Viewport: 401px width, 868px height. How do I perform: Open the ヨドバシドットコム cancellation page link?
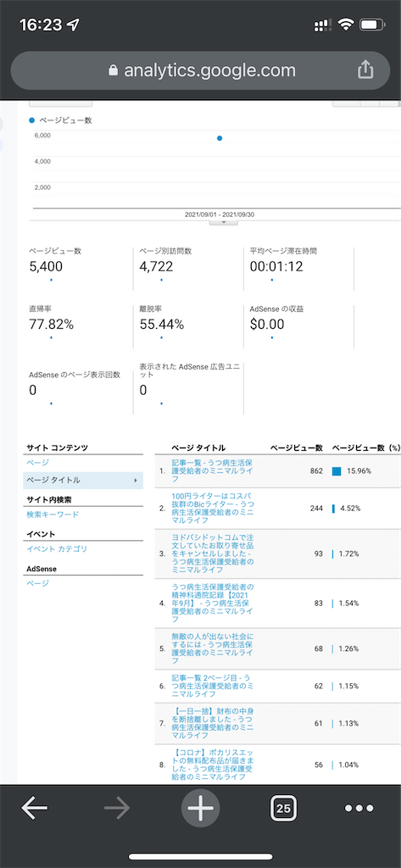(213, 554)
